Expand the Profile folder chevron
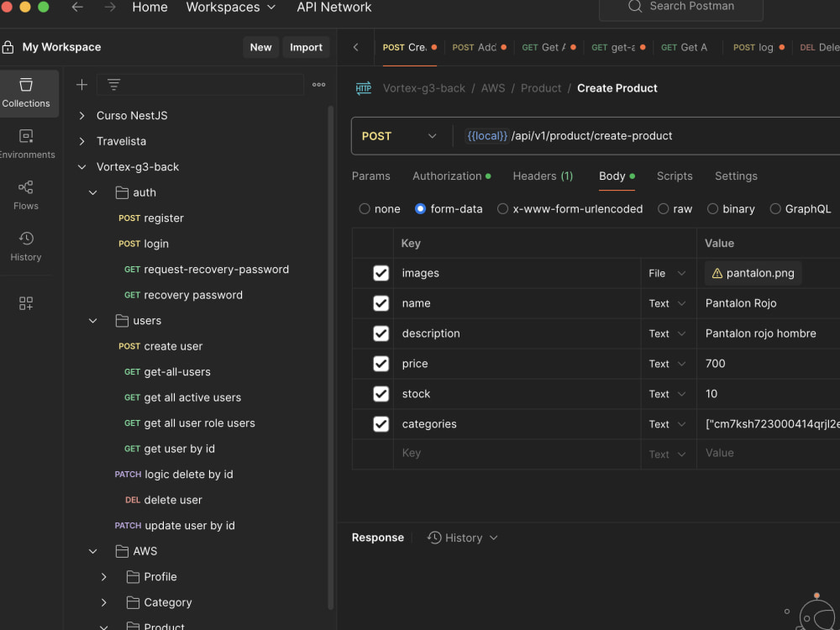This screenshot has width=840, height=630. tap(103, 576)
